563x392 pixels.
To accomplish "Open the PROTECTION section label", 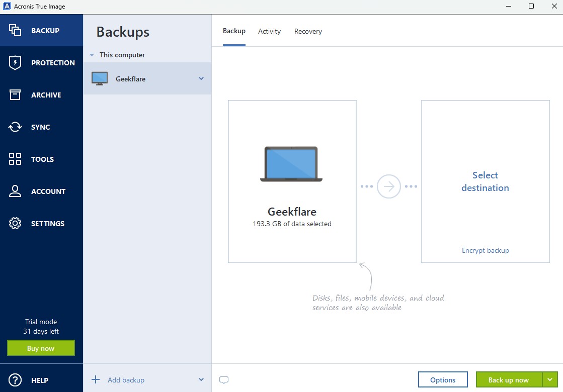I will click(x=53, y=63).
